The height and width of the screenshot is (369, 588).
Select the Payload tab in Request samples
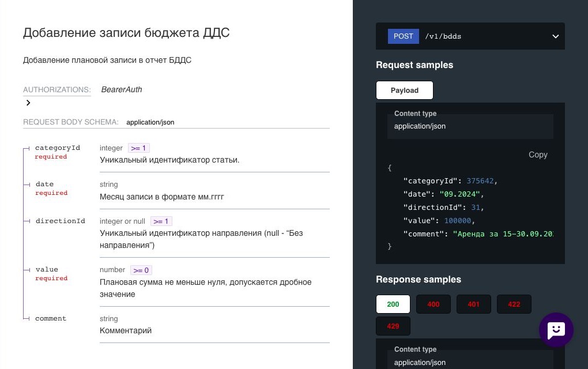click(x=404, y=91)
